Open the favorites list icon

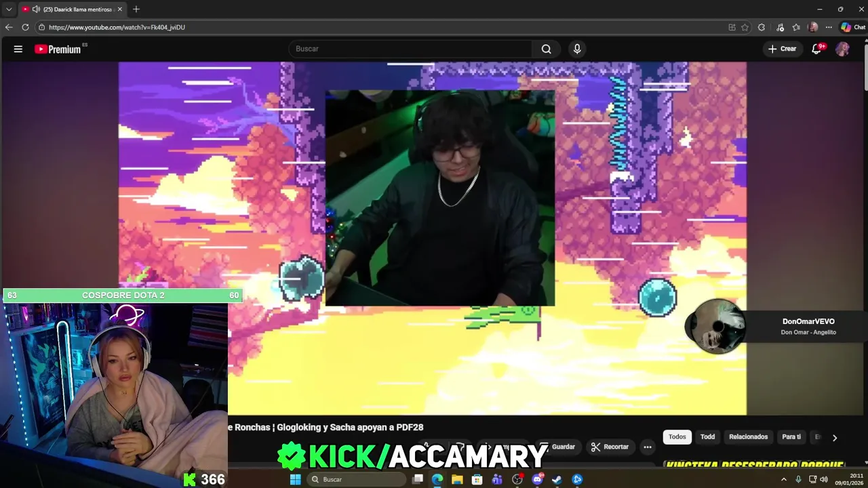(796, 27)
